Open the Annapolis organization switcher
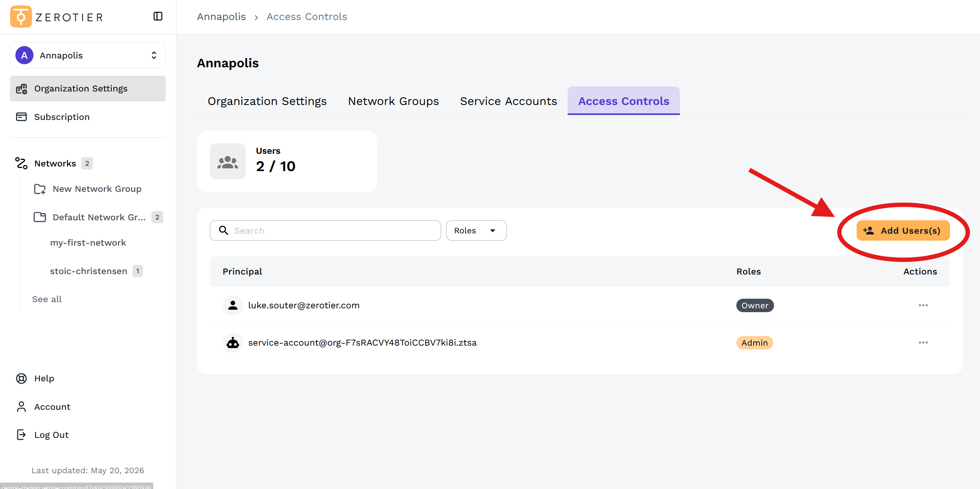 click(88, 55)
